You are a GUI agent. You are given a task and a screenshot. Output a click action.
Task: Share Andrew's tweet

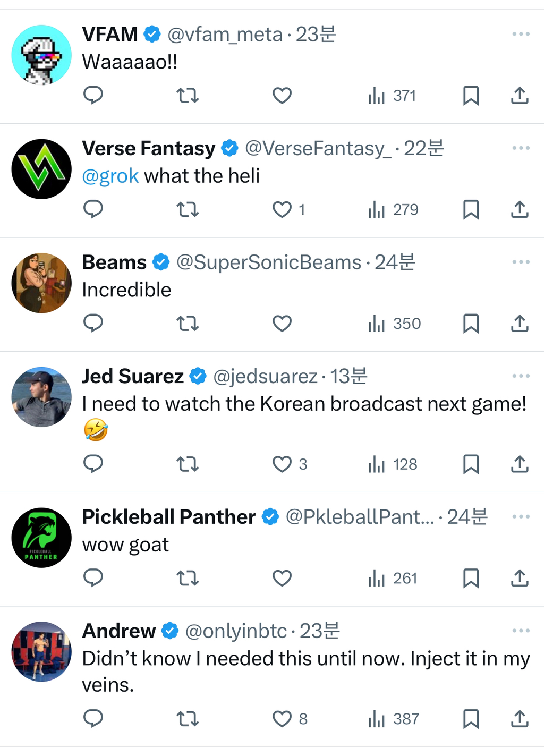520,719
